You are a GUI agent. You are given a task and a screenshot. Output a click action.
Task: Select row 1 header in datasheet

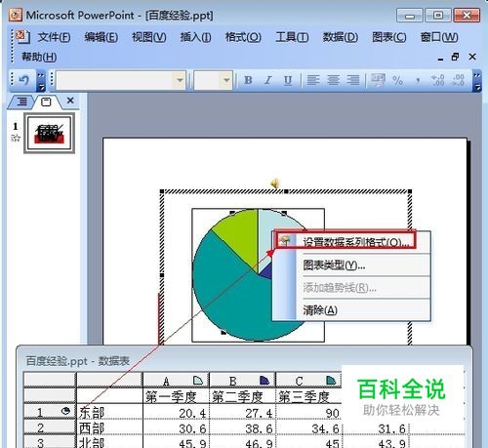[50, 412]
